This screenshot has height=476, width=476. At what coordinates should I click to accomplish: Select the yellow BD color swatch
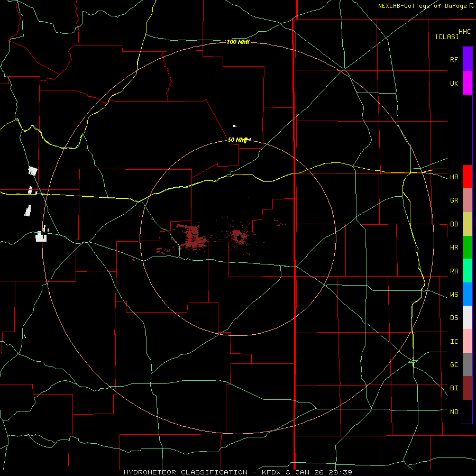tap(467, 224)
